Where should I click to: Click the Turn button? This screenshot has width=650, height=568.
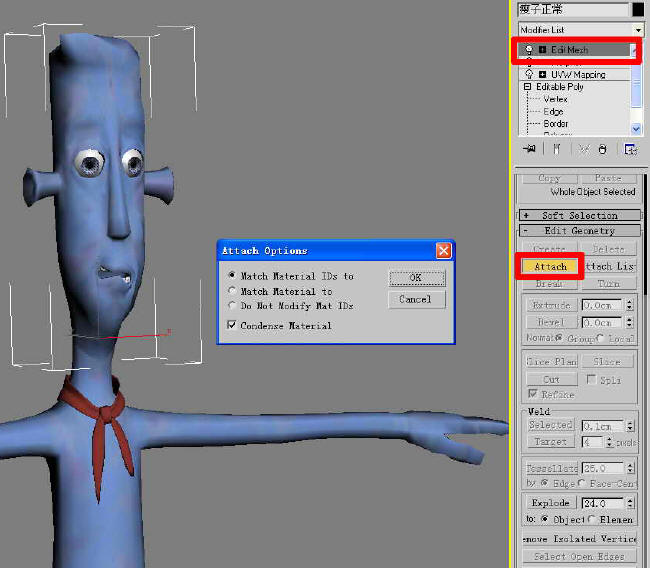[x=609, y=284]
